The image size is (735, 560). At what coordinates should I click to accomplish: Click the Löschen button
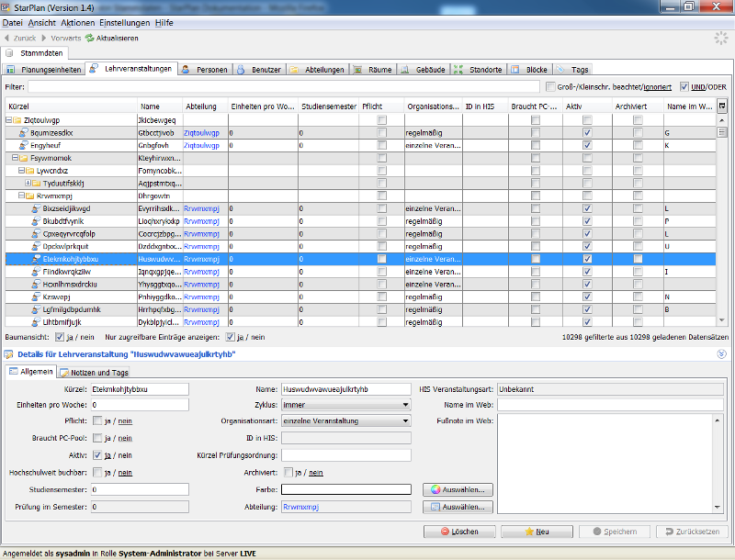(459, 532)
